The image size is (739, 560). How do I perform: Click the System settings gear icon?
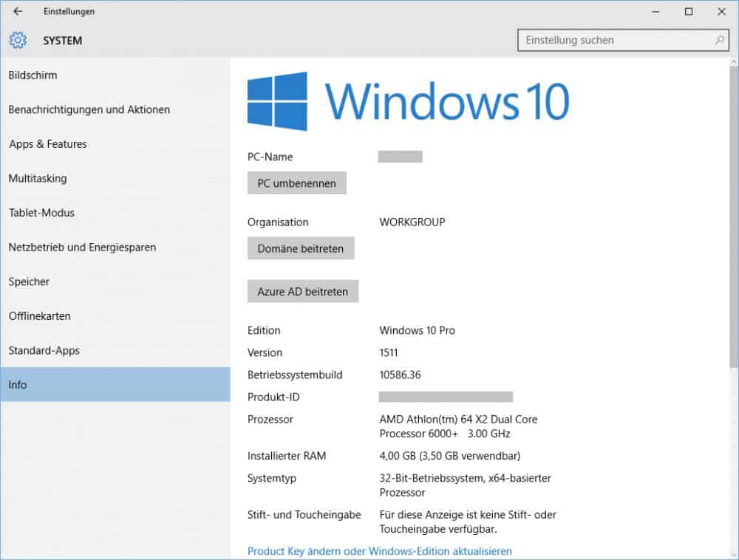coord(18,41)
